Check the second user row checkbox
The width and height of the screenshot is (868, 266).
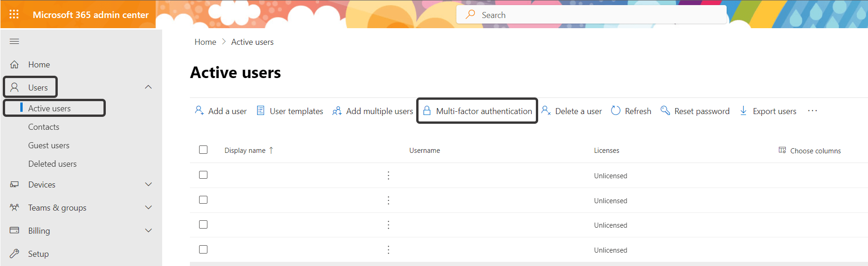(x=203, y=199)
